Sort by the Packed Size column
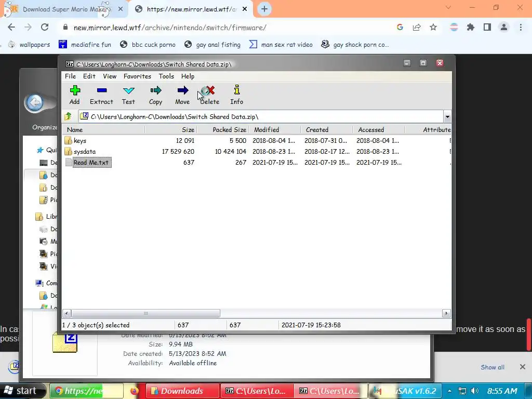 coord(223,129)
